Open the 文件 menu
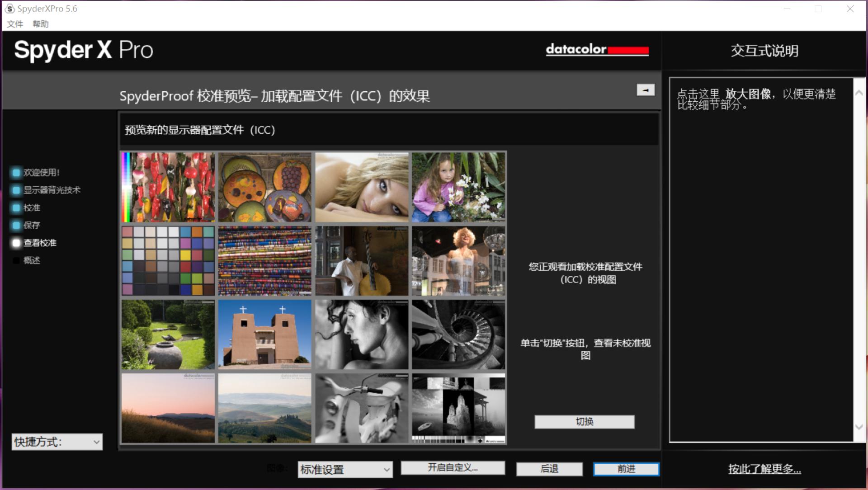Viewport: 868px width, 490px height. pos(15,24)
